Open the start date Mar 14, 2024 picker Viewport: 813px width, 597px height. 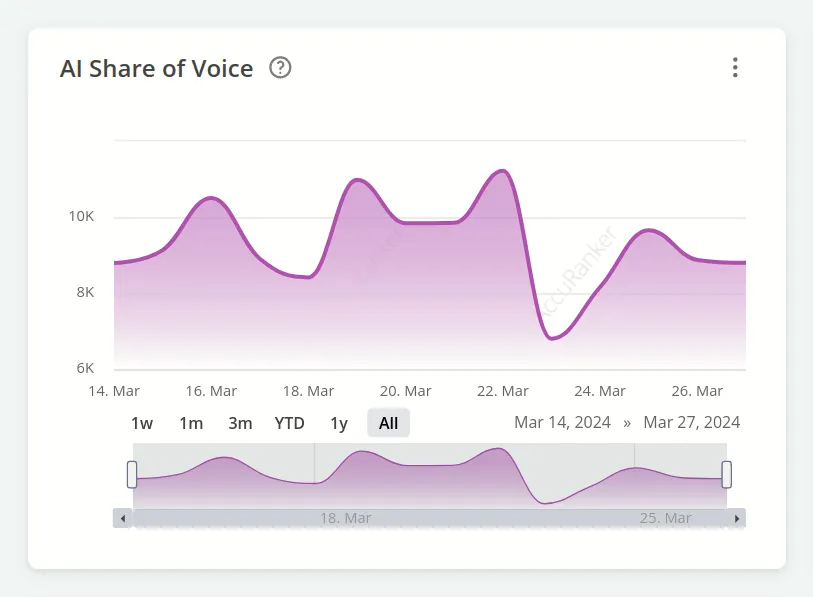pos(563,422)
